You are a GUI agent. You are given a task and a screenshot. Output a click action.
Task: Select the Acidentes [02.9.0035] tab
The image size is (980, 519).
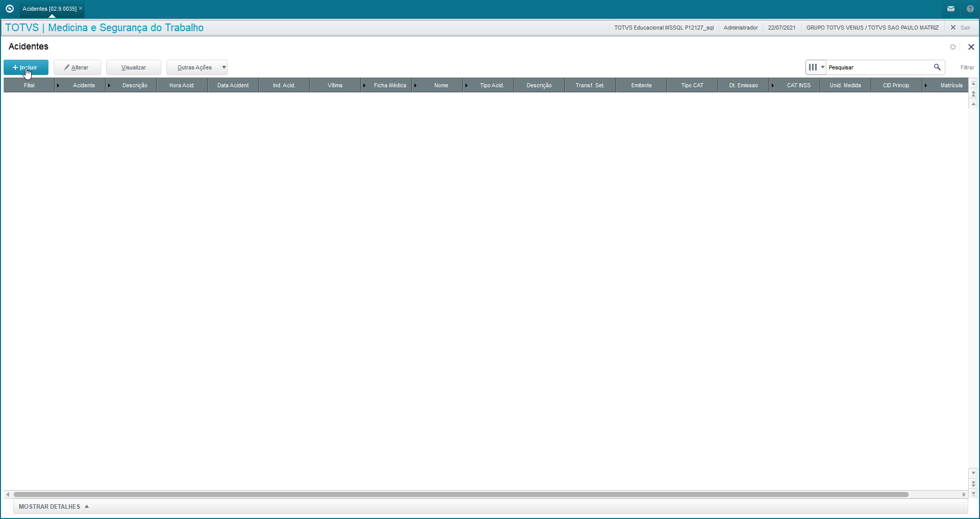(50, 9)
